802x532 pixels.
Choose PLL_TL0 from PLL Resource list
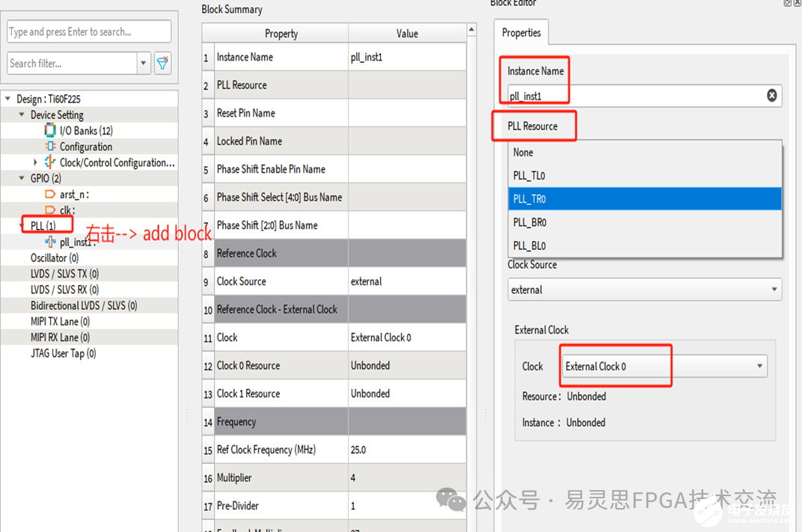[529, 176]
